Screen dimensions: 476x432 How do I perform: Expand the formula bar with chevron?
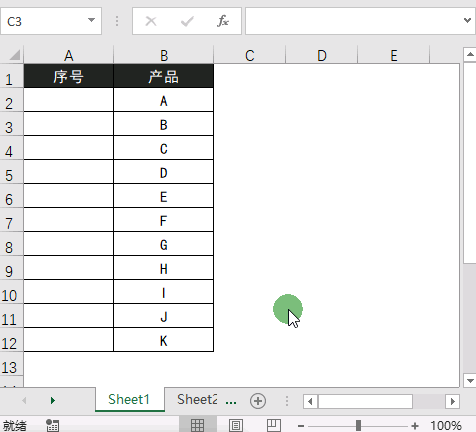click(467, 21)
